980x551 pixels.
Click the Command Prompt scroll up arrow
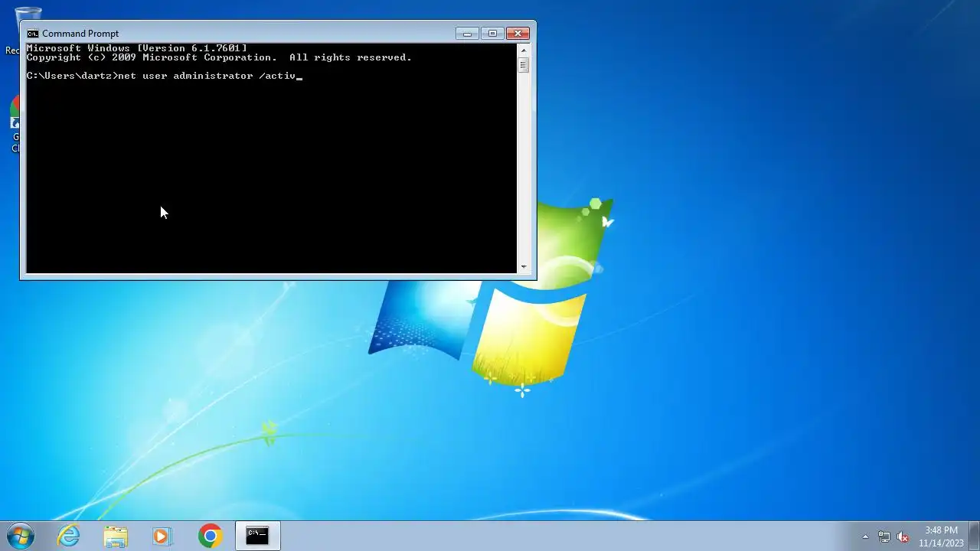pyautogui.click(x=524, y=49)
